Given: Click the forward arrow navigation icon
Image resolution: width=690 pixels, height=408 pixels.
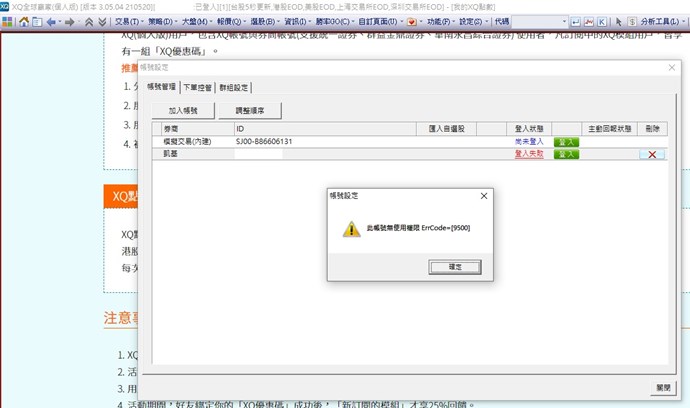Looking at the screenshot, I should [68, 21].
